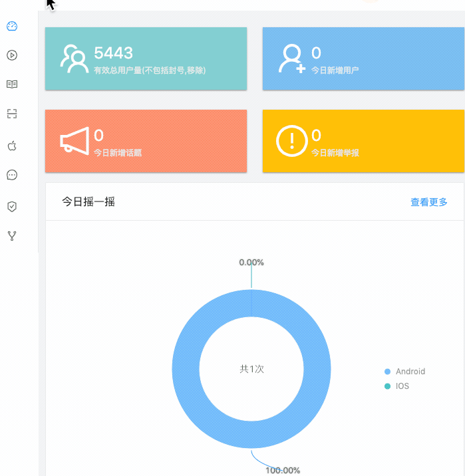
Task: Open the scan frame icon in sidebar
Action: click(x=12, y=114)
